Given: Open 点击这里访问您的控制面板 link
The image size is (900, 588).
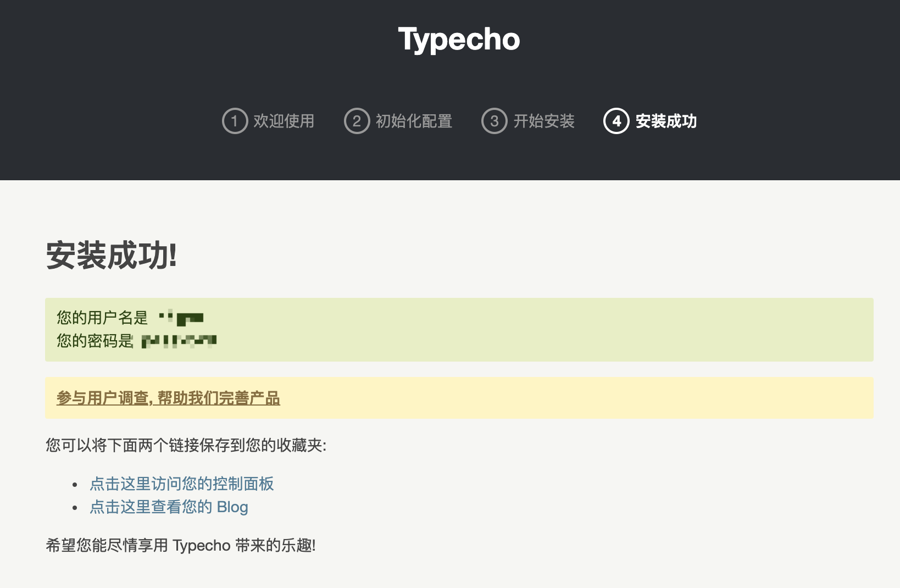Looking at the screenshot, I should coord(182,484).
